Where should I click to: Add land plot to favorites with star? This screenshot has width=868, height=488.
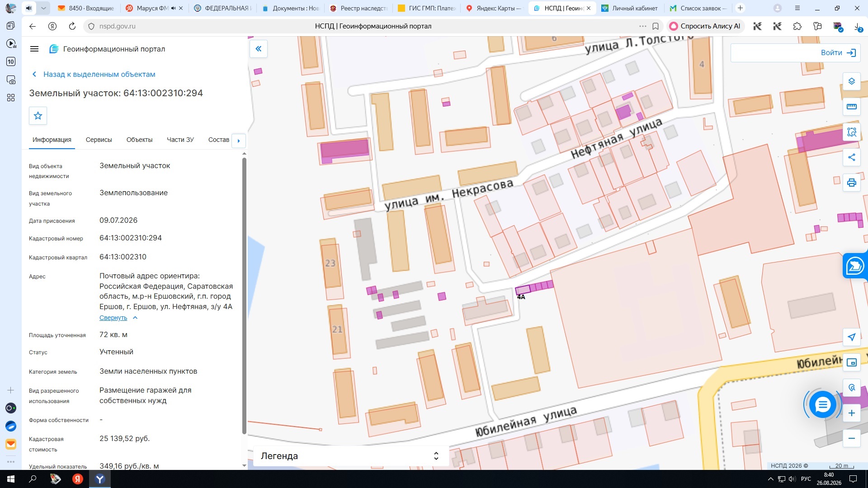click(x=38, y=116)
